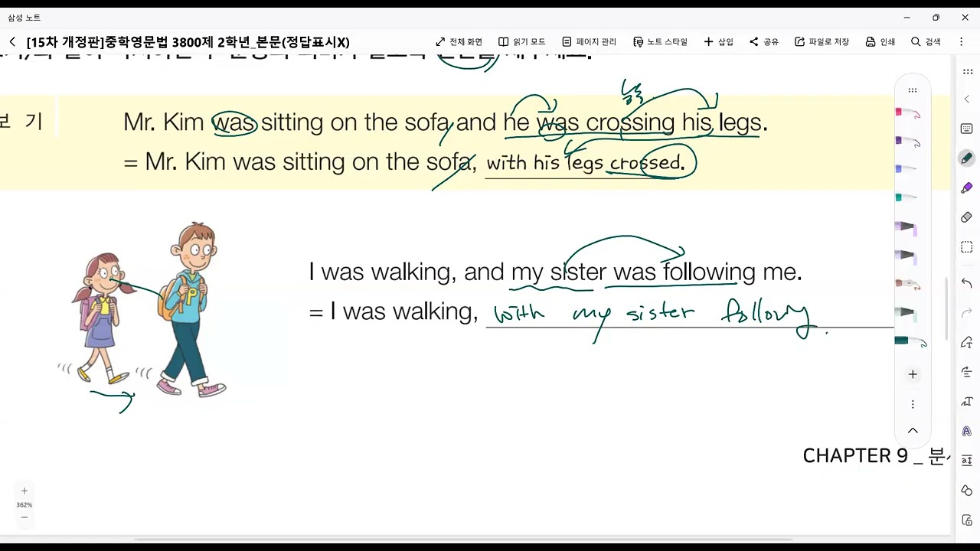Grab the pen palette drag handle dots
The image size is (980, 551).
click(x=913, y=90)
